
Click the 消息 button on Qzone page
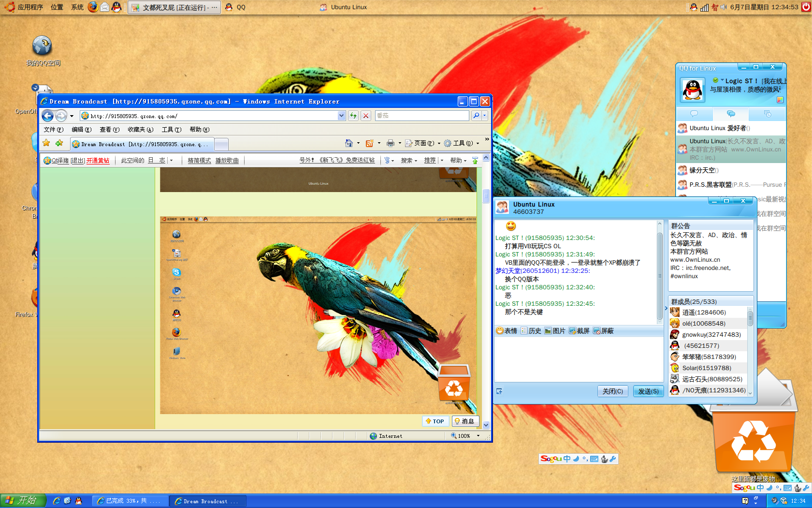pyautogui.click(x=465, y=421)
